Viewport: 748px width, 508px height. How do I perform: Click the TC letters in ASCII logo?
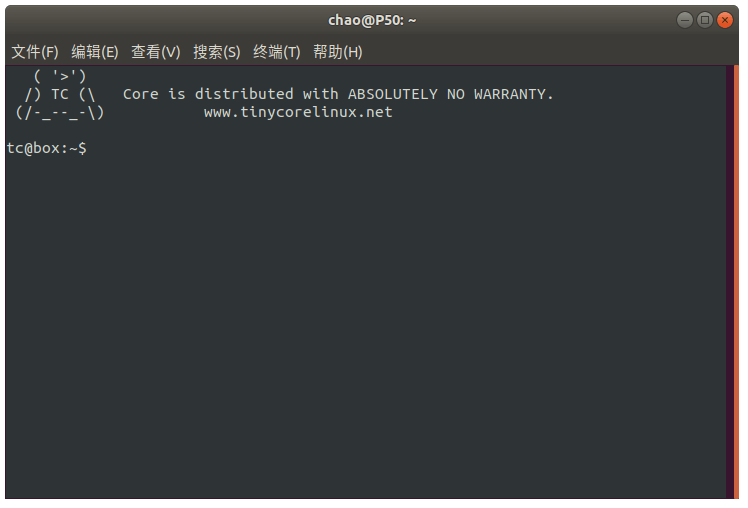coord(60,94)
